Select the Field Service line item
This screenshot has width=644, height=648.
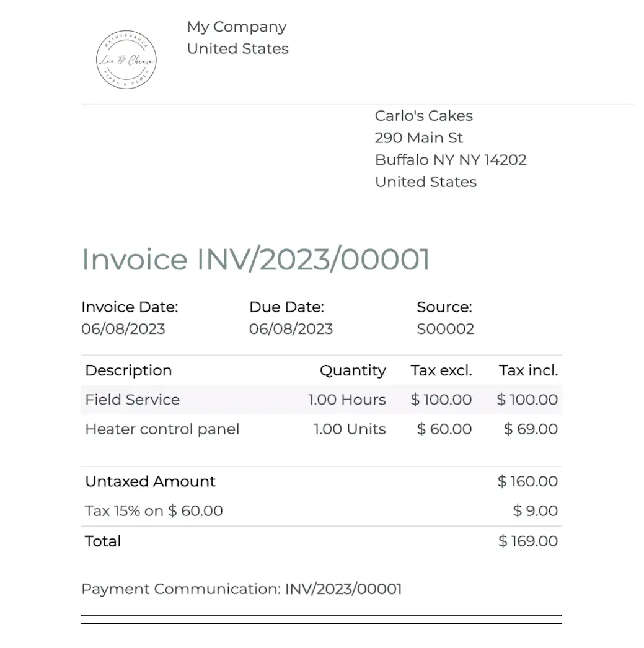coord(132,400)
